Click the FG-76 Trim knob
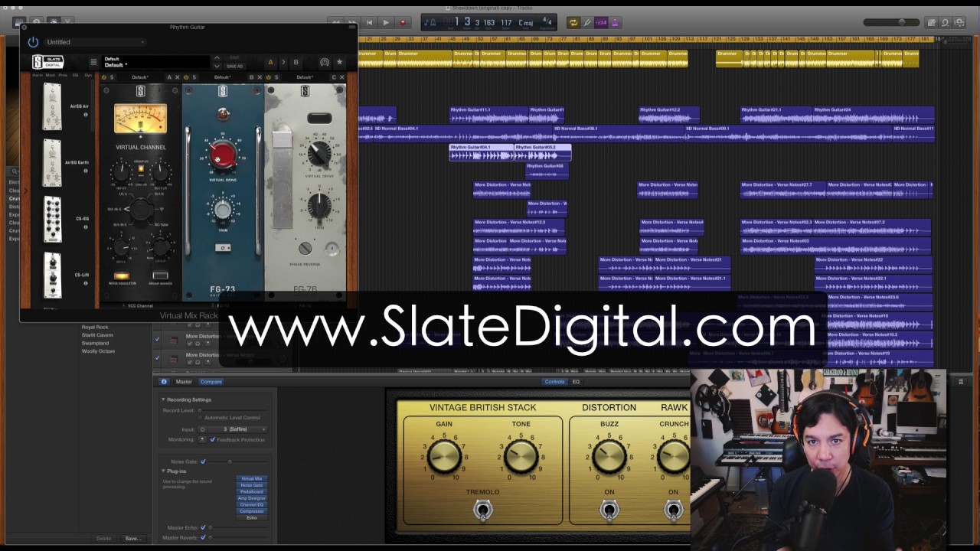980x551 pixels. point(318,206)
